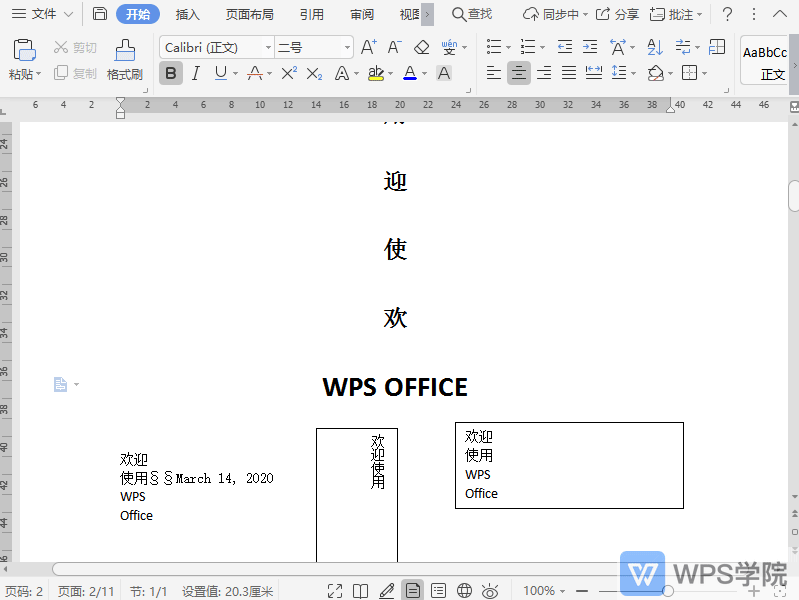Show more ribbon tabs arrow

(428, 14)
